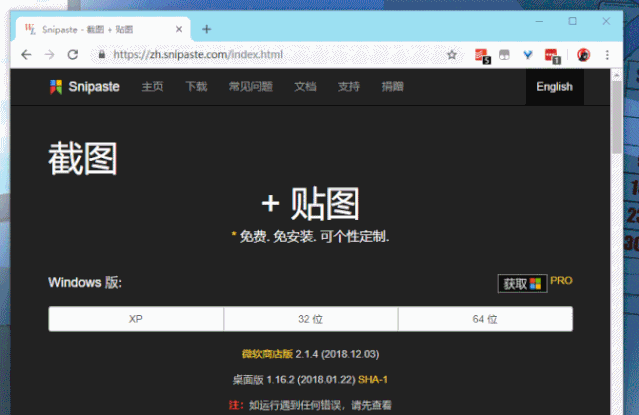
Task: Switch site language to English
Action: [x=555, y=87]
